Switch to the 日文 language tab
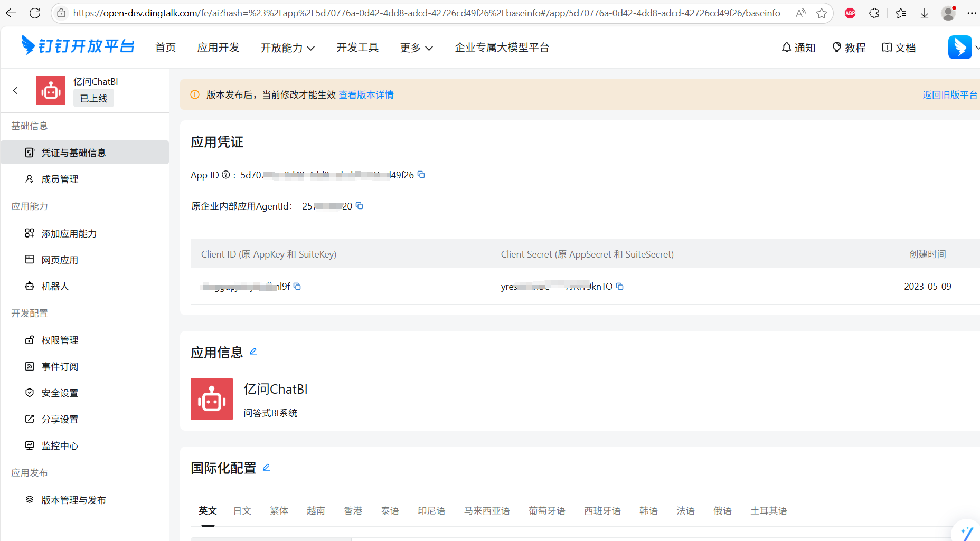This screenshot has height=541, width=980. coord(242,510)
